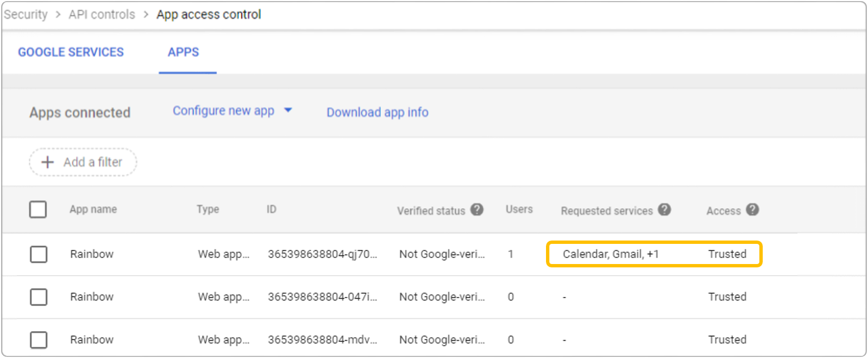Check the second Rainbow app row checkbox
Viewport: 868px width, 358px height.
pyautogui.click(x=38, y=297)
